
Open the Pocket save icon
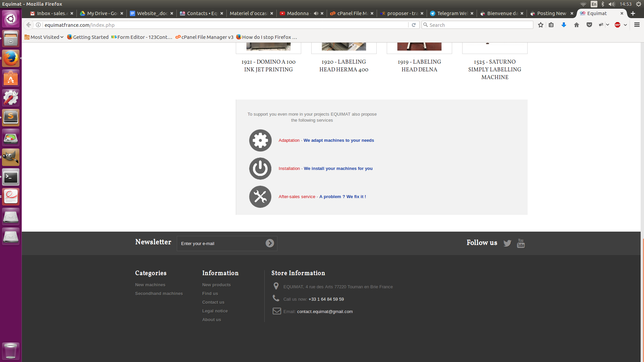click(x=589, y=25)
